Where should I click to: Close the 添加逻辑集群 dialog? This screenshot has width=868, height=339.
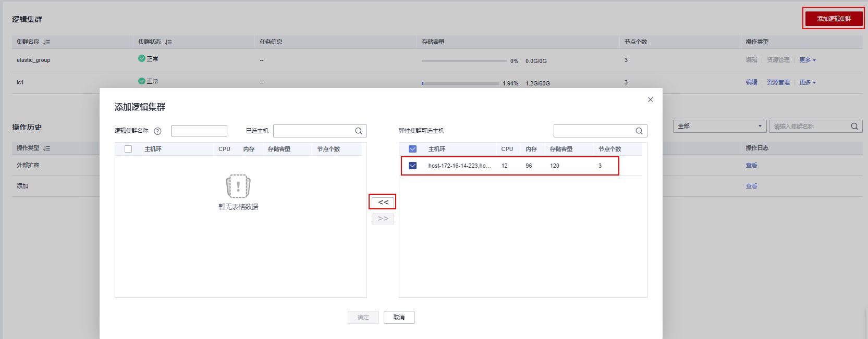coord(650,99)
